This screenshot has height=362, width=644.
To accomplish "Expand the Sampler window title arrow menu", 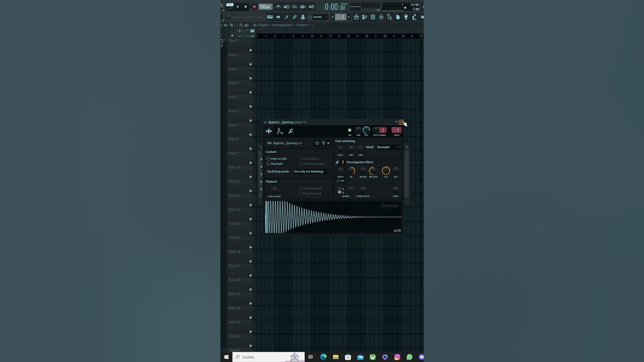I will click(265, 122).
